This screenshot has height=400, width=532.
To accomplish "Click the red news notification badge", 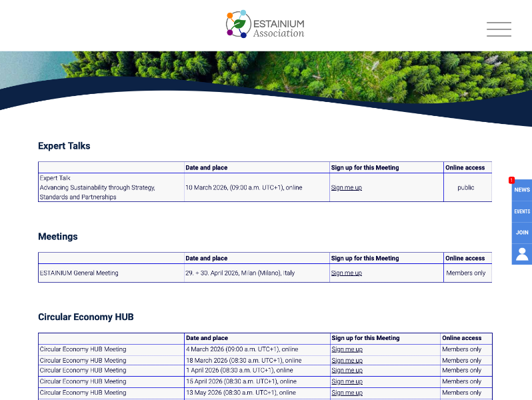I will (x=511, y=180).
